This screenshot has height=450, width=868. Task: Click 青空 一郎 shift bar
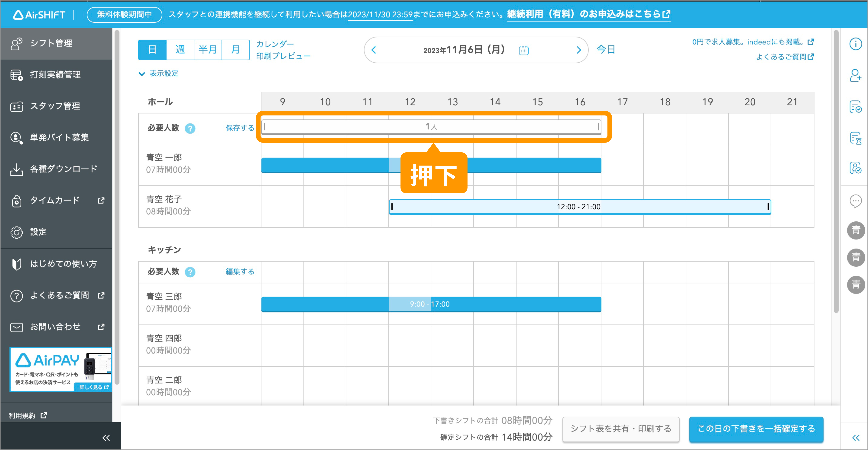coord(431,165)
